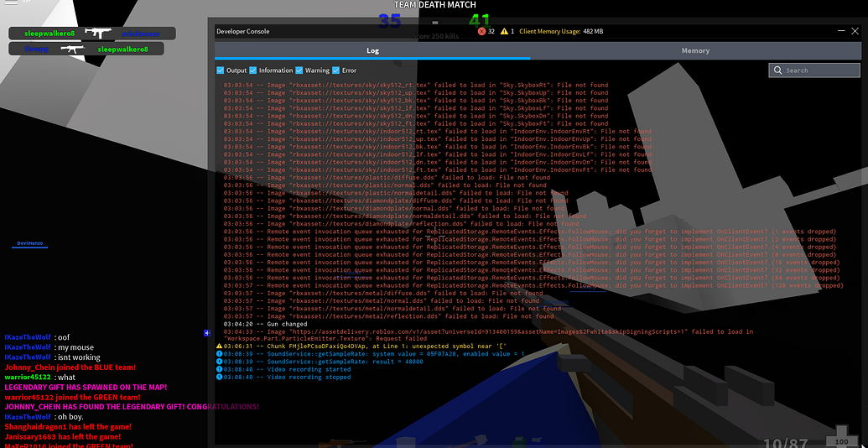868x448 pixels.
Task: Click the IKazeTheWolf 'my mouse' chat message
Action: (49, 347)
